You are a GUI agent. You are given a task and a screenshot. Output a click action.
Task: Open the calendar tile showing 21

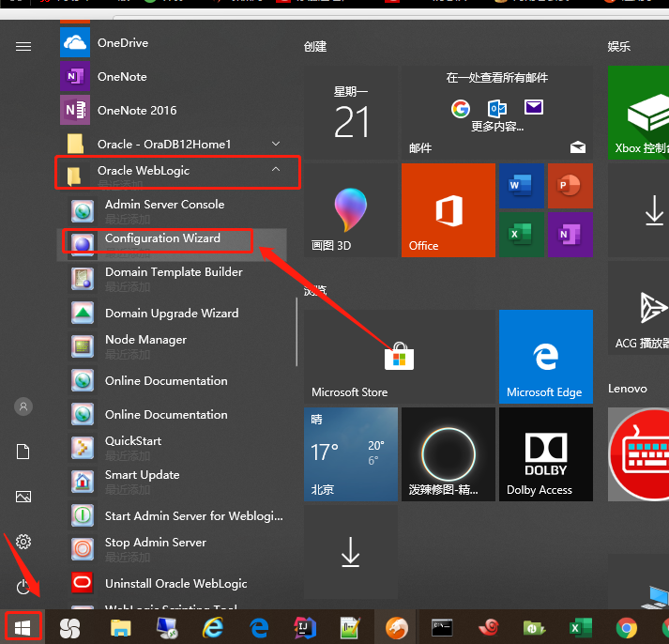click(x=351, y=113)
